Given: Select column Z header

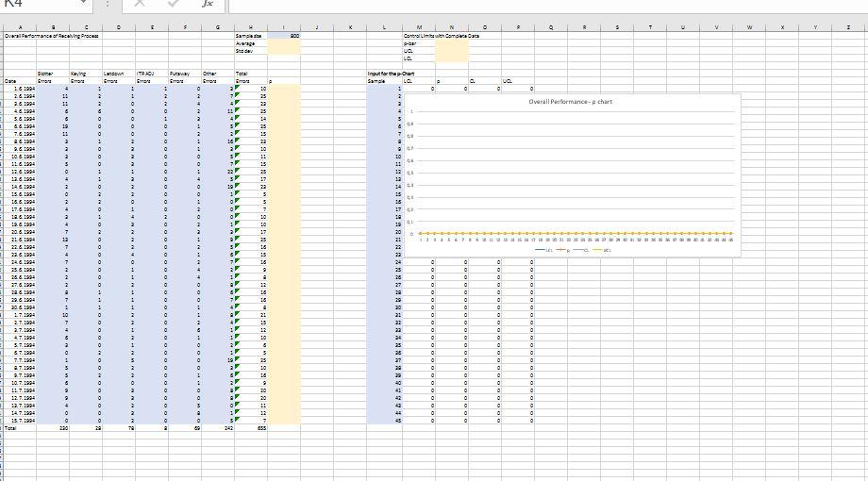Looking at the screenshot, I should point(848,27).
